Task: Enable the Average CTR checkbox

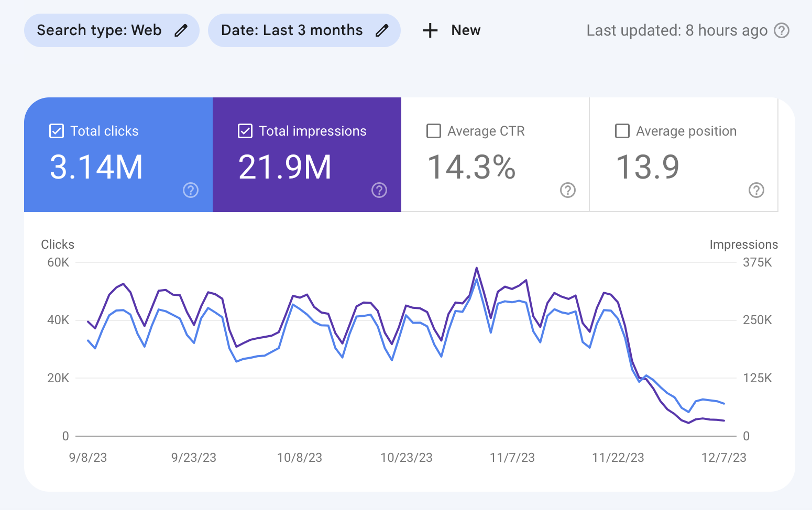Action: (434, 131)
